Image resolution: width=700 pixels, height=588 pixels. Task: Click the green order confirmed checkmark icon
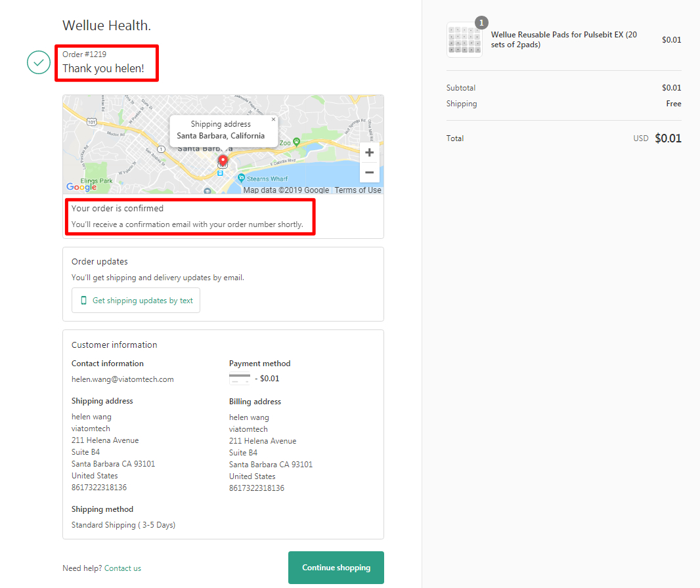coord(39,62)
